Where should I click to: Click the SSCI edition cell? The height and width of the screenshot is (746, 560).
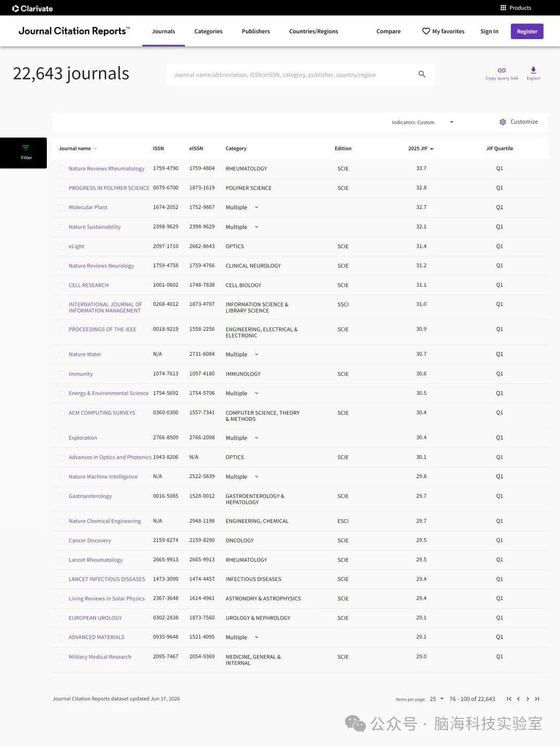coord(343,304)
